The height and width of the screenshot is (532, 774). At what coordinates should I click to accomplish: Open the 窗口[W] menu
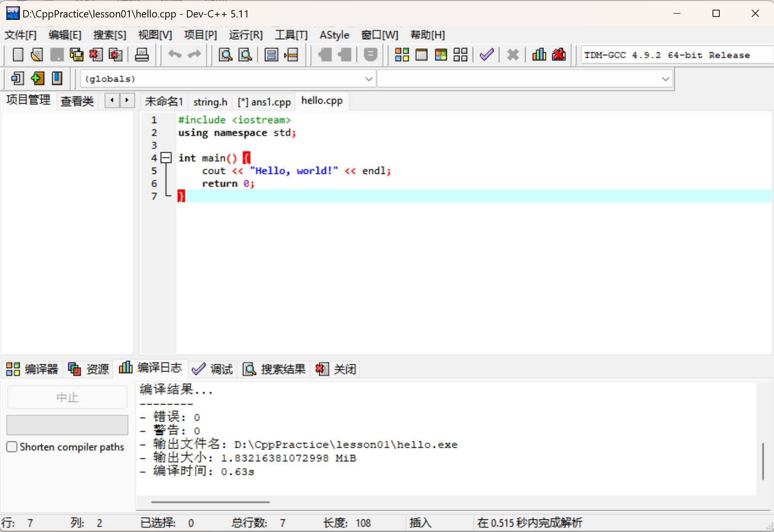[380, 35]
